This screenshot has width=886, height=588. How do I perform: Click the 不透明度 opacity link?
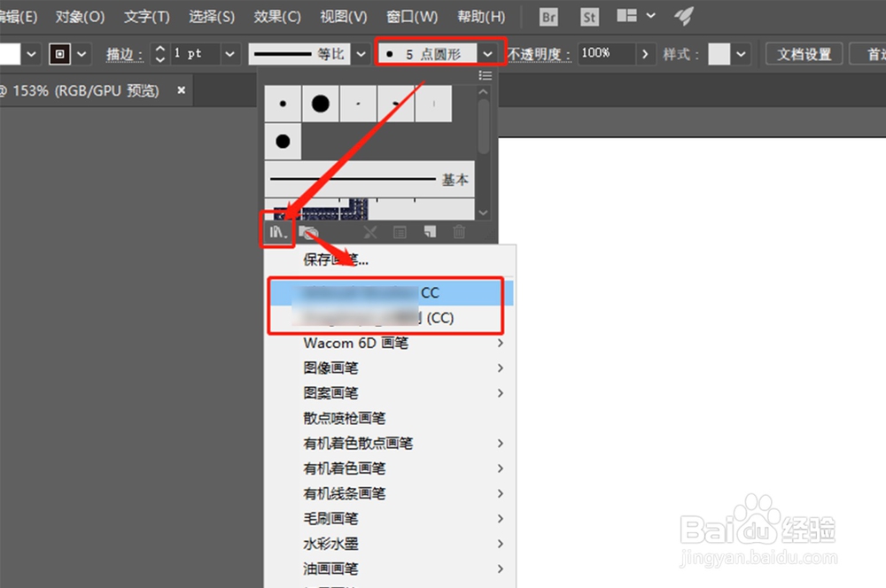coord(539,54)
